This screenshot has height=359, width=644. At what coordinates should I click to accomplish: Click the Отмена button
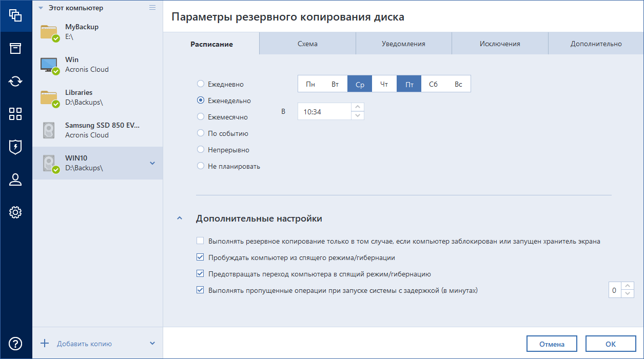tap(552, 344)
